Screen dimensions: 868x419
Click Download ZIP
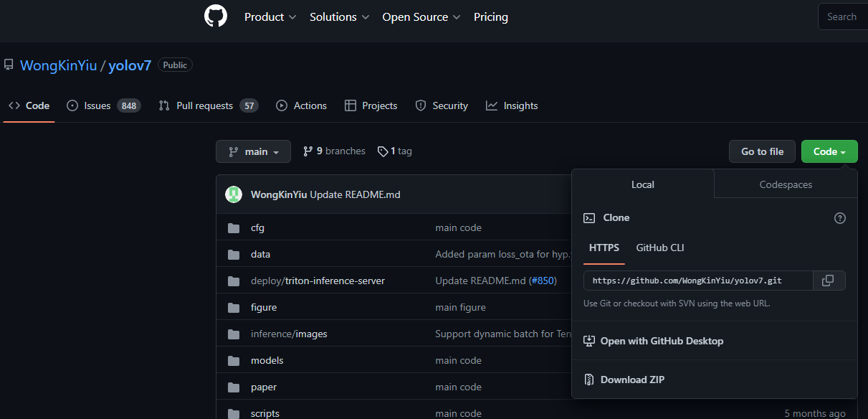point(624,380)
